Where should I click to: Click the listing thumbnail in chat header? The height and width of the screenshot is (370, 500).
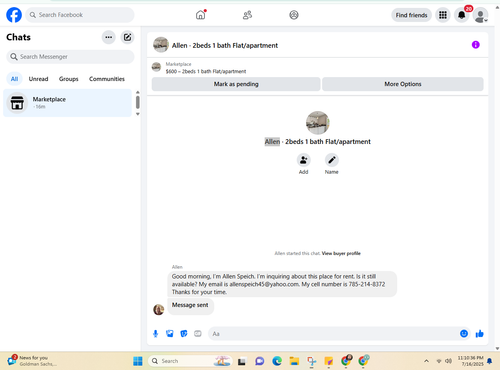[161, 45]
